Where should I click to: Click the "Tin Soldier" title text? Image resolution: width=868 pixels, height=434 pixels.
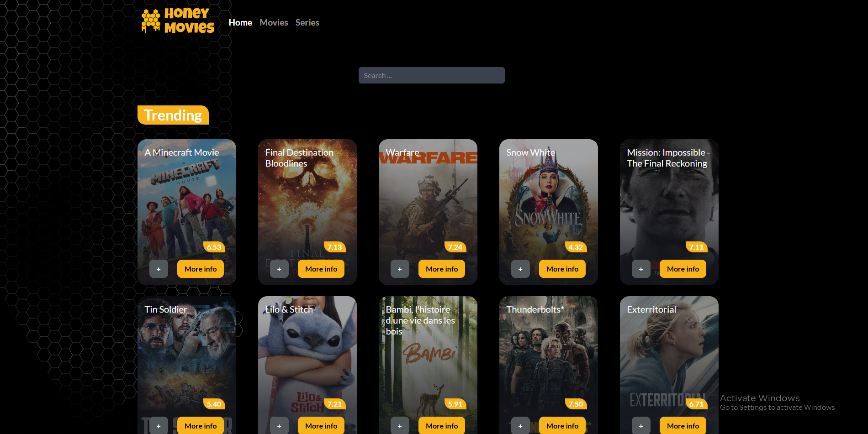(166, 309)
